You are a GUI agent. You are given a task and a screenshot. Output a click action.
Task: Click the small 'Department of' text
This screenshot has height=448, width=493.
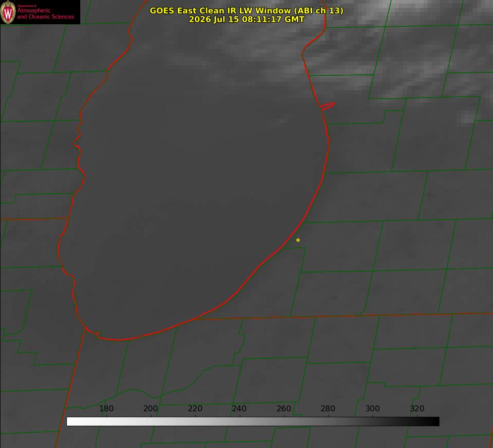click(27, 6)
